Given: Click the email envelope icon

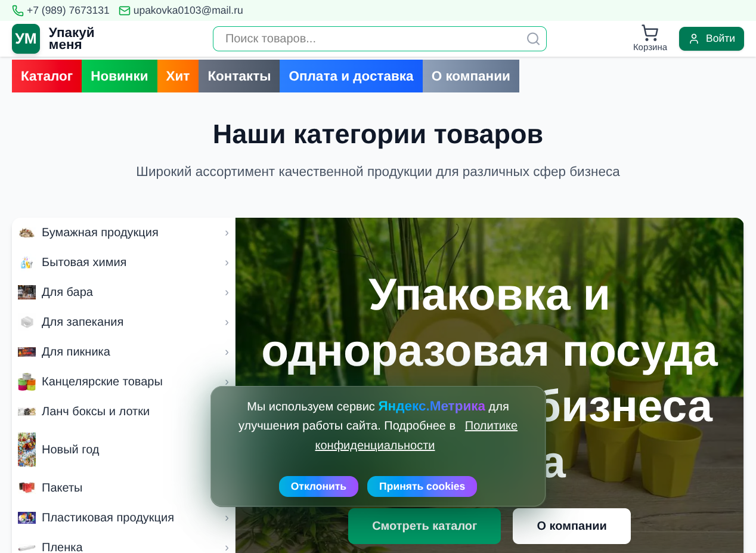Looking at the screenshot, I should tap(125, 11).
